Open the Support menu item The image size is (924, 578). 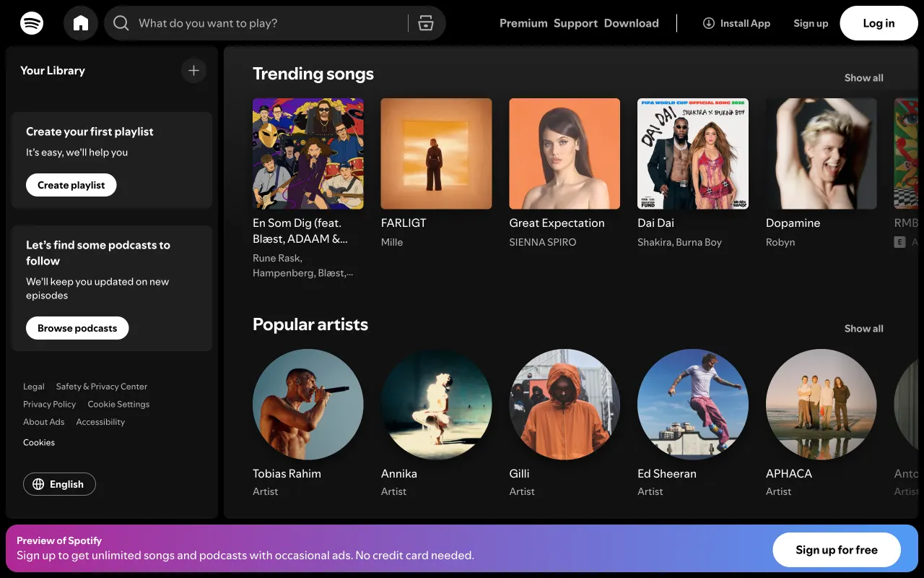pyautogui.click(x=575, y=23)
